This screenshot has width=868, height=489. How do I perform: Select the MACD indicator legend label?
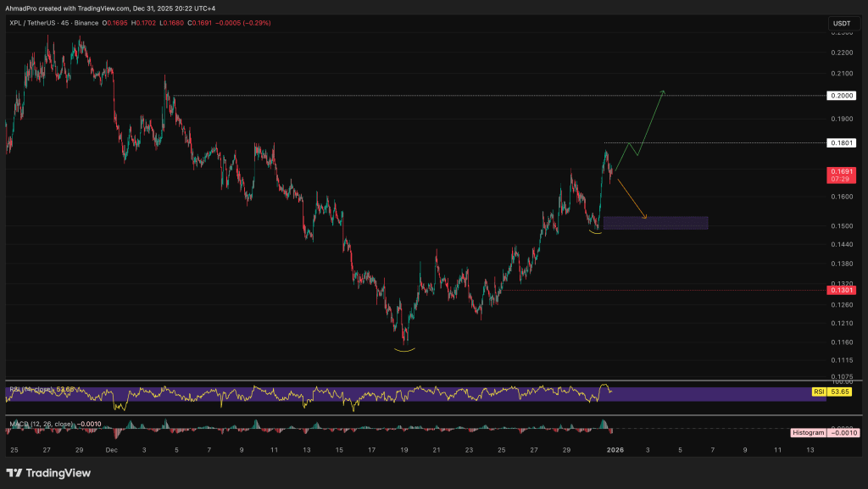click(42, 424)
